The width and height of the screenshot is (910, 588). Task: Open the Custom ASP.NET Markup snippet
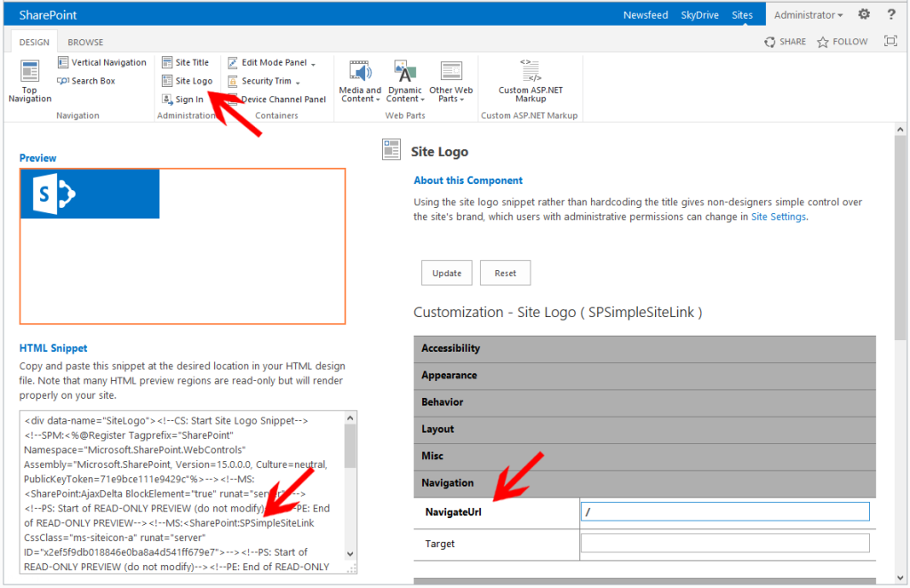(x=530, y=81)
